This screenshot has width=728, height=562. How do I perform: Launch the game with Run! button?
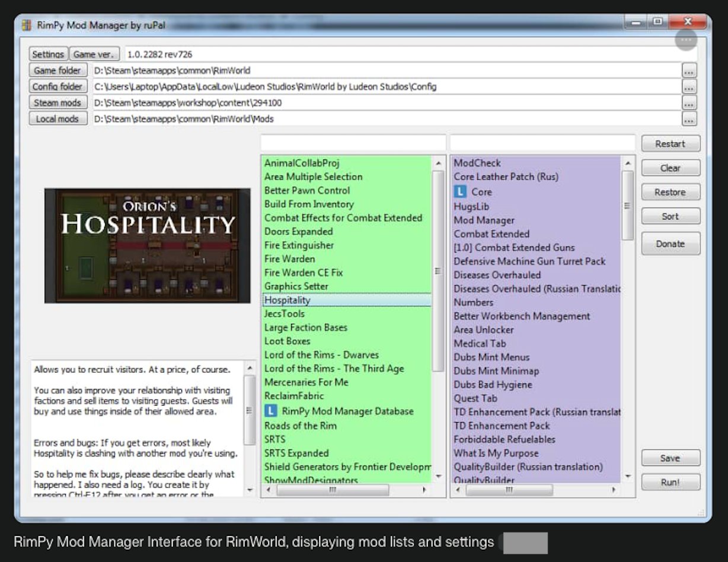point(670,482)
